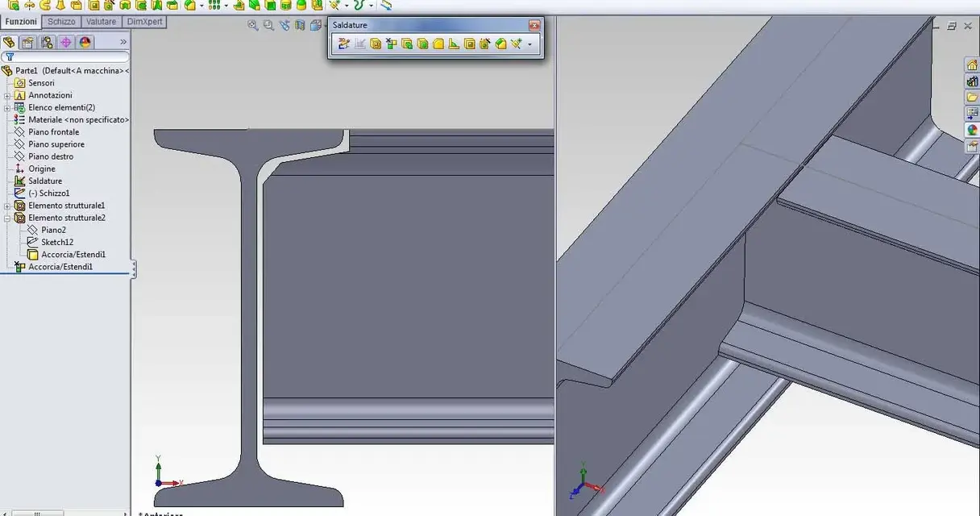Open Appearances color ball task pane tab
Screen dimensions: 980x516
(972, 130)
